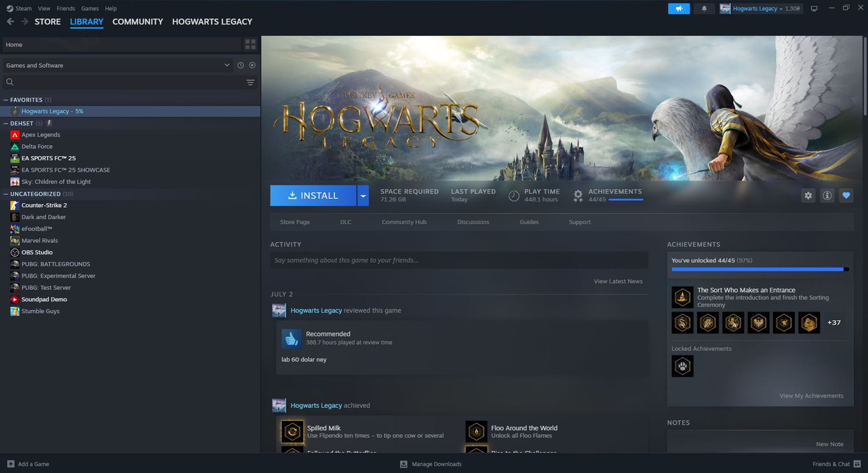Image resolution: width=868 pixels, height=473 pixels.
Task: Toggle the ready to play filter
Action: coord(252,65)
